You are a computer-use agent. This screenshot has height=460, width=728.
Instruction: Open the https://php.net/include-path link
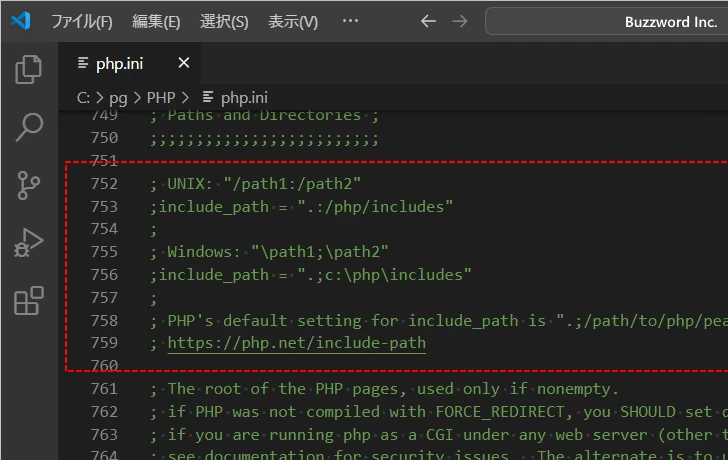coord(297,343)
